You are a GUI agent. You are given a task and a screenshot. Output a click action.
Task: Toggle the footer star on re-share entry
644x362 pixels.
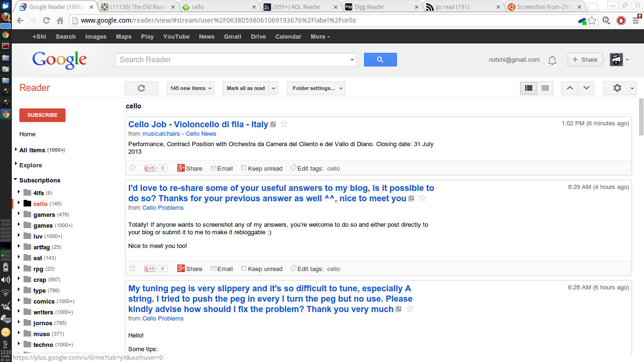point(132,268)
